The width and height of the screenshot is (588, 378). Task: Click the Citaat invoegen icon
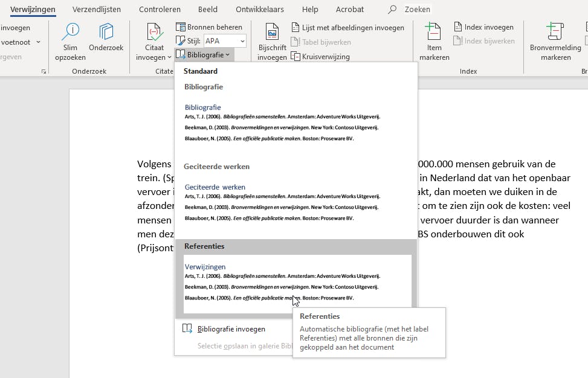(154, 32)
